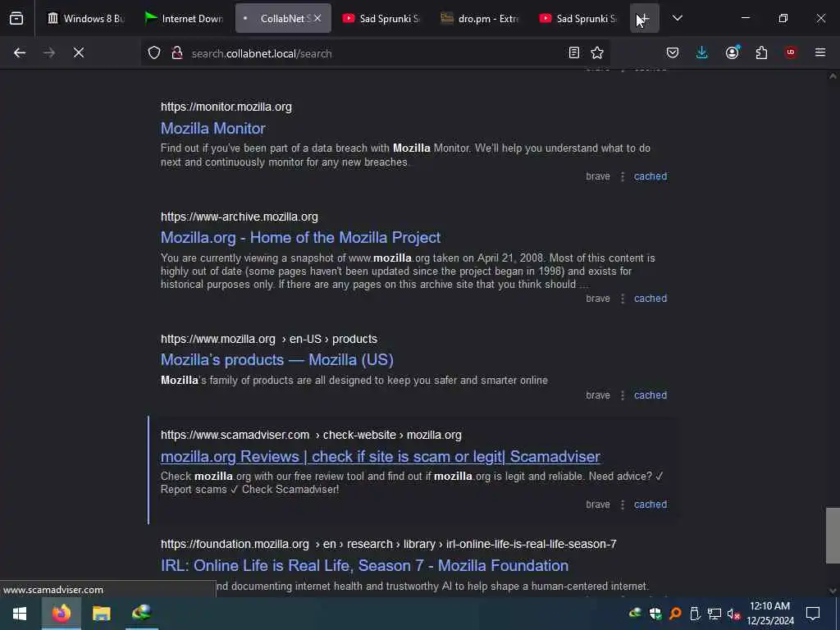Open the downloads panel
This screenshot has width=840, height=630.
click(702, 52)
